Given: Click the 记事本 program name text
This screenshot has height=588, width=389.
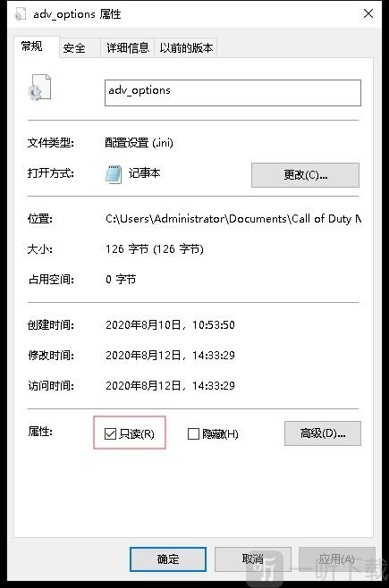Looking at the screenshot, I should 144,172.
